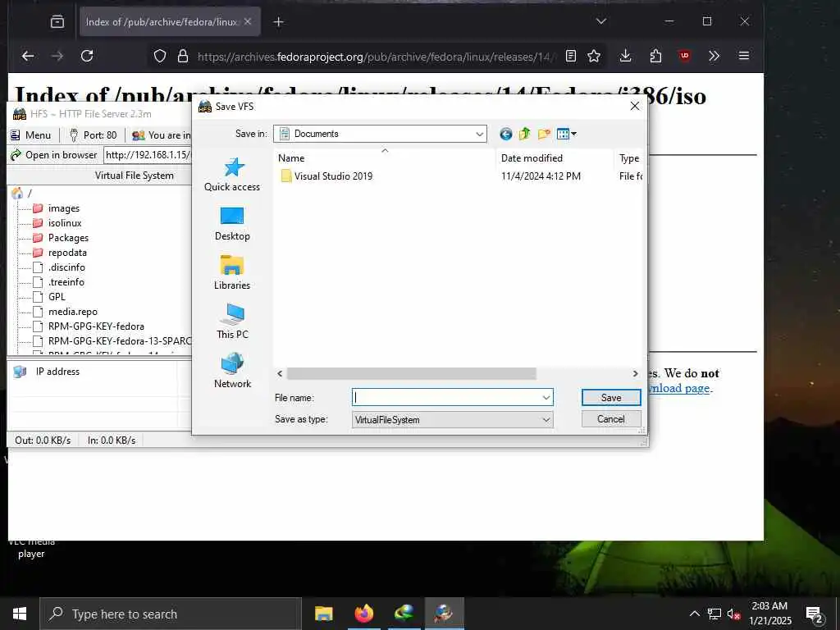Click the File name input field

click(446, 398)
